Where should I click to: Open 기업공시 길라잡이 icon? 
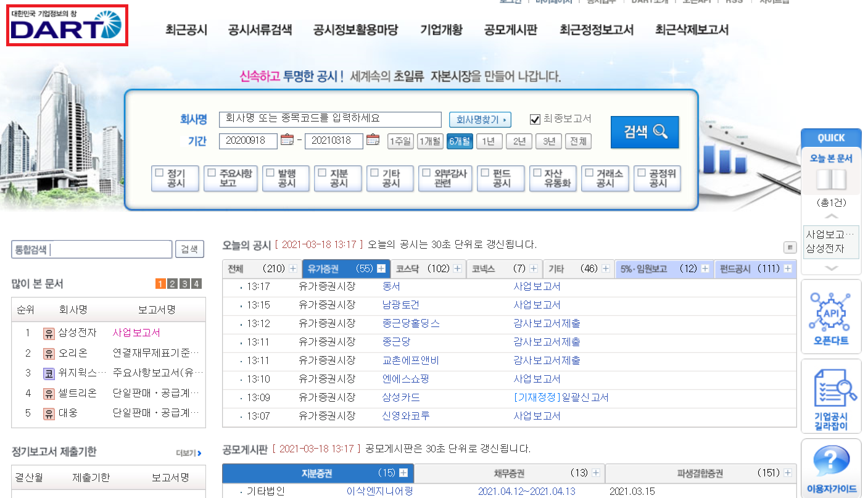pos(831,397)
